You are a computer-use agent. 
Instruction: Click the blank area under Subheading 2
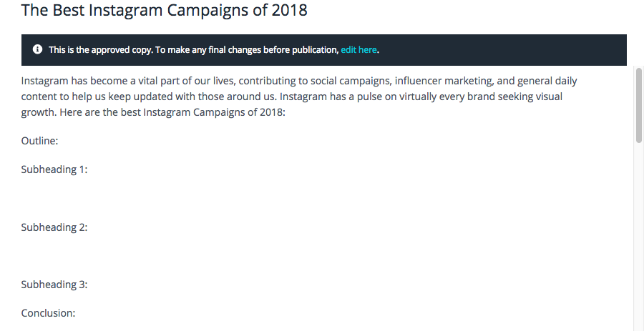pos(288,256)
